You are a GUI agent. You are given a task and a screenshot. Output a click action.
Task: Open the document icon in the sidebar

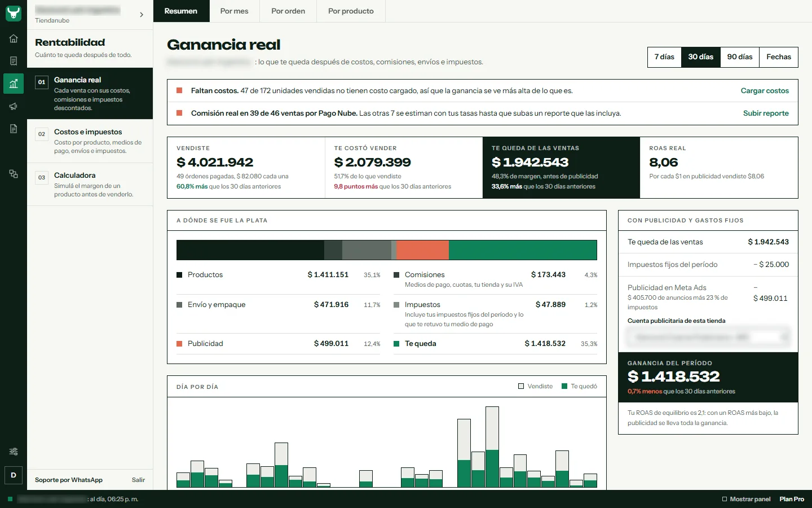pyautogui.click(x=14, y=129)
